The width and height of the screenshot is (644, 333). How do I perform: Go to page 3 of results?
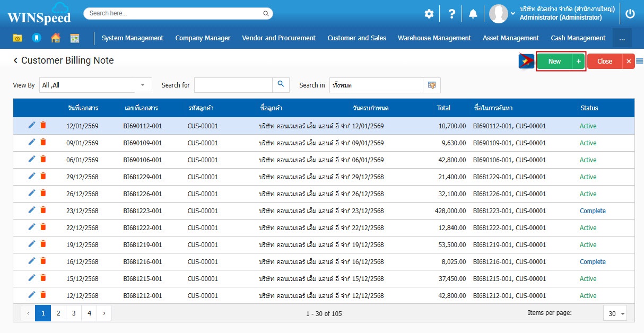click(x=73, y=313)
